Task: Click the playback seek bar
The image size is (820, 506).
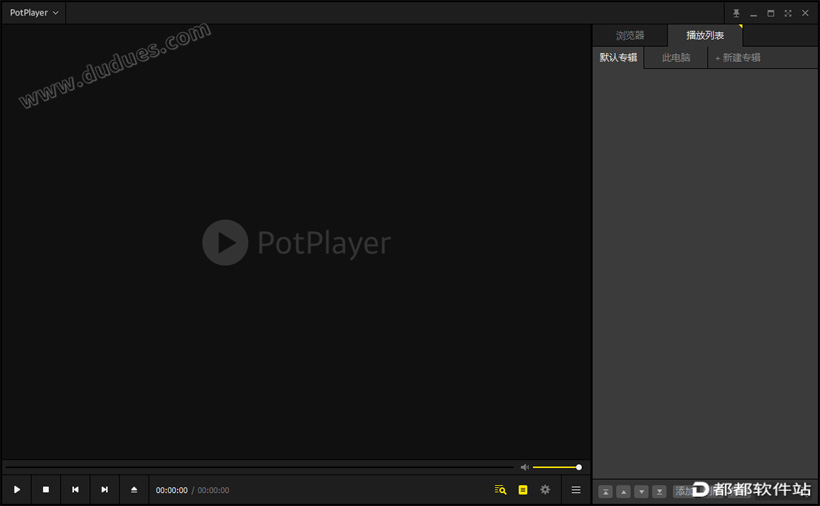Action: (x=259, y=467)
